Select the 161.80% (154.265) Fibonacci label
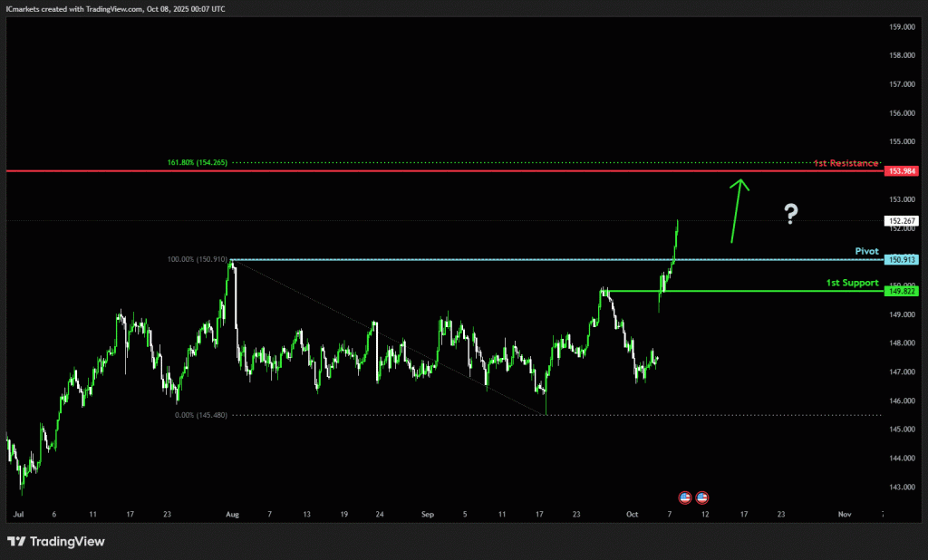This screenshot has height=560, width=928. (197, 163)
